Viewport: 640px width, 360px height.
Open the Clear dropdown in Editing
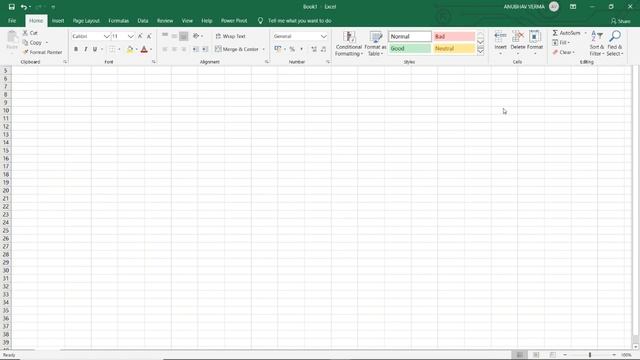(x=564, y=52)
